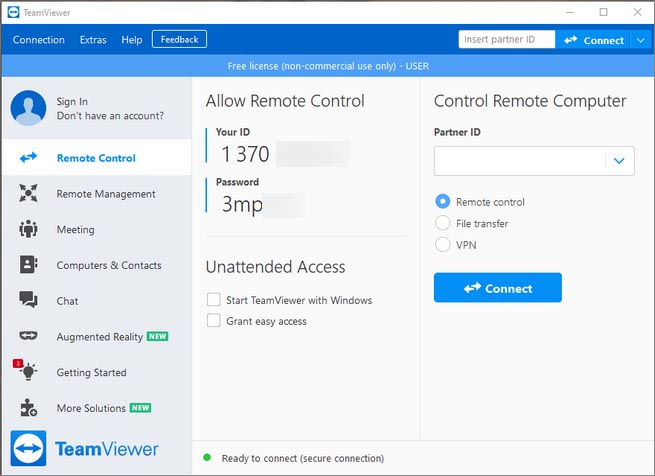Click the Getting Started lightbulb icon
This screenshot has width=655, height=476.
pos(29,372)
